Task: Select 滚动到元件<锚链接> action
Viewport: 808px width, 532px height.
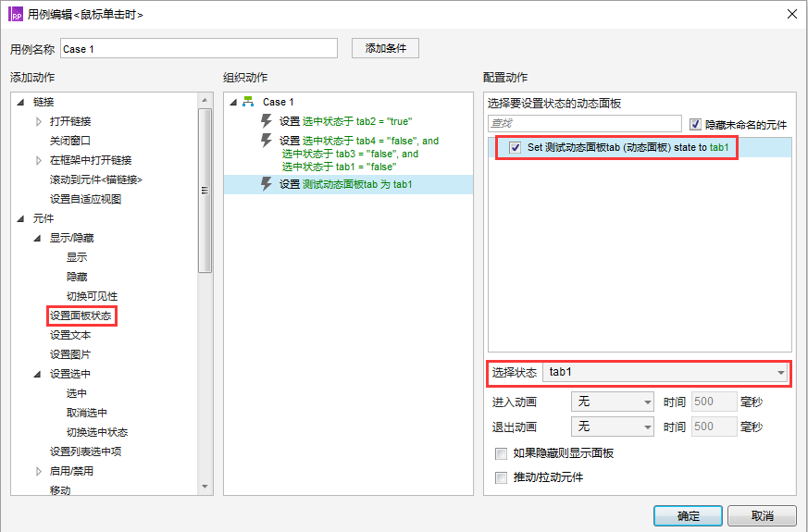Action: [96, 179]
